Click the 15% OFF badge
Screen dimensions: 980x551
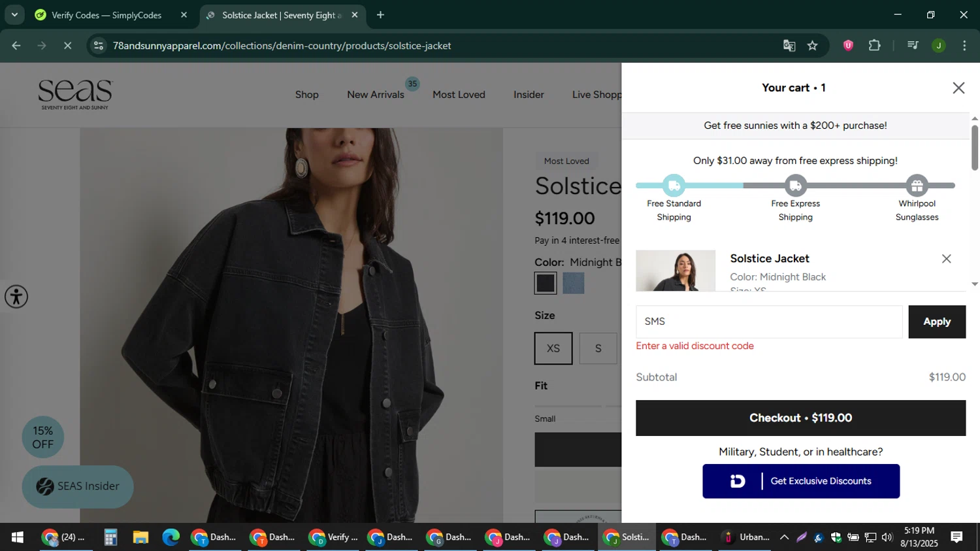click(43, 437)
